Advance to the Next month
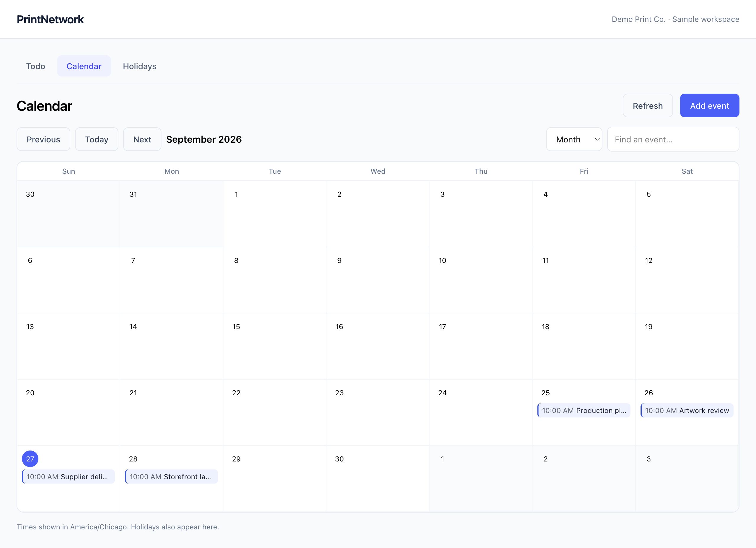 (142, 139)
